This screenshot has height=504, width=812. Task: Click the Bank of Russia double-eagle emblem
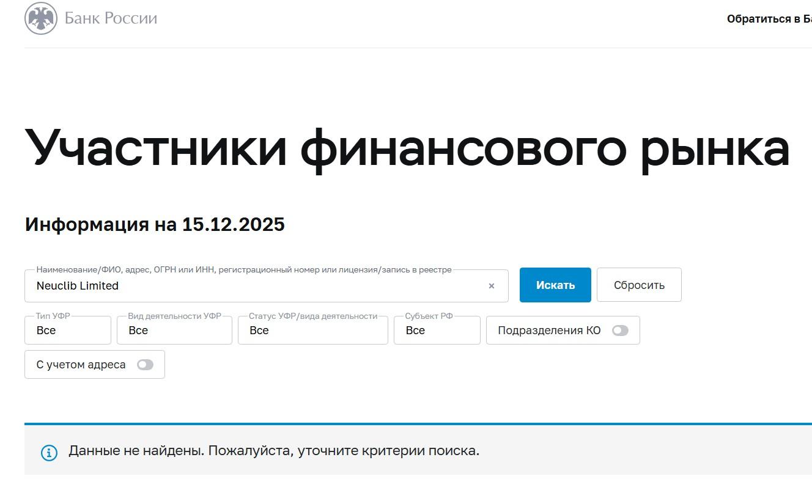click(x=40, y=17)
